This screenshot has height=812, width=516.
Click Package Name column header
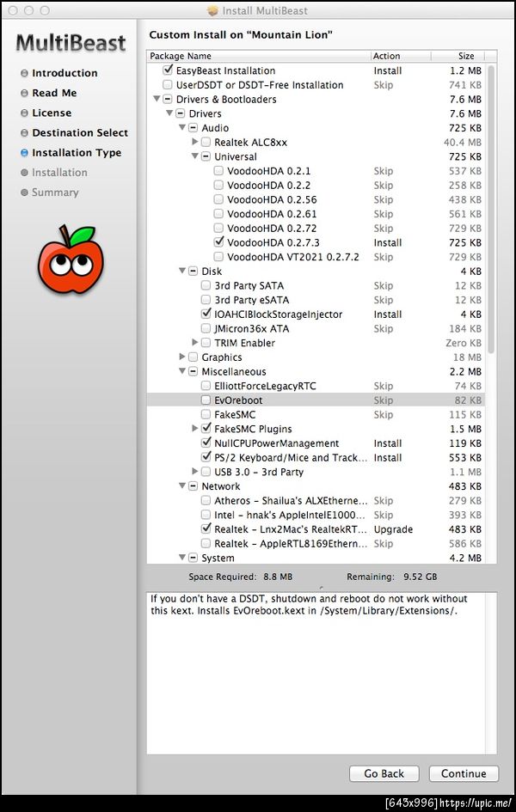click(x=259, y=56)
